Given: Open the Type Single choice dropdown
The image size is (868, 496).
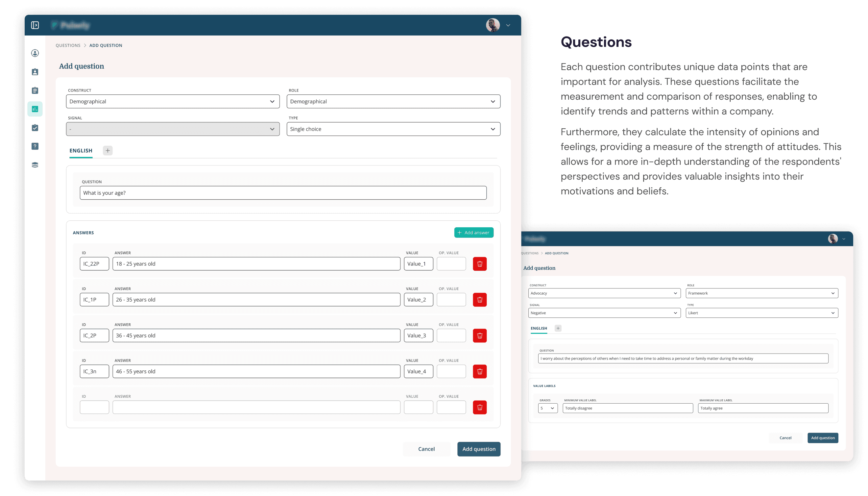Looking at the screenshot, I should 393,129.
